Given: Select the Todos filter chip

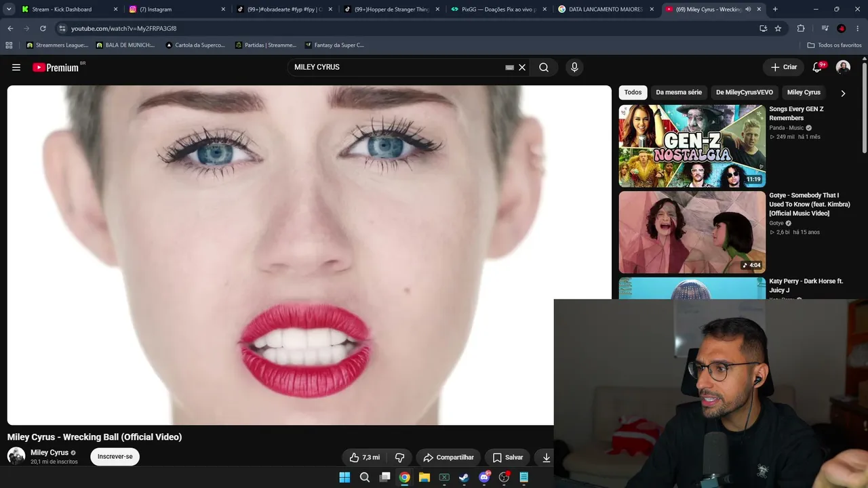Looking at the screenshot, I should [633, 92].
